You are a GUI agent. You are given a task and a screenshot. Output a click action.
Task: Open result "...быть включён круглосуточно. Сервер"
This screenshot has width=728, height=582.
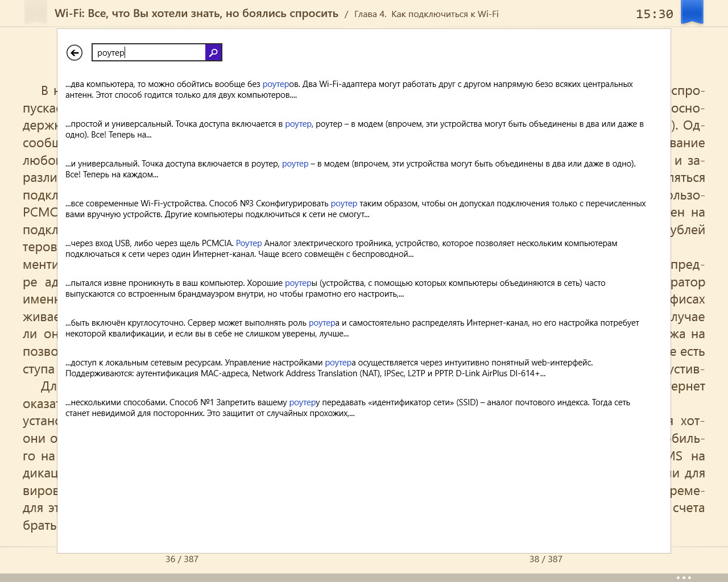(352, 328)
